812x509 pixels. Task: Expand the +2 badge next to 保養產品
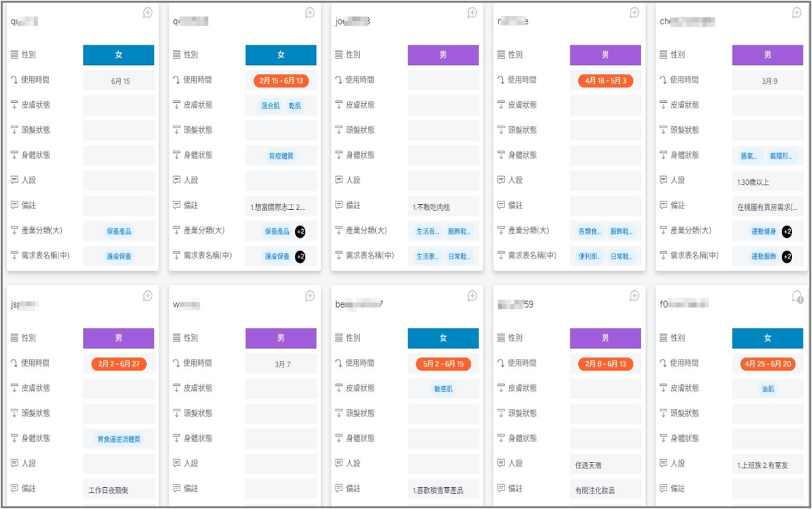pyautogui.click(x=300, y=231)
